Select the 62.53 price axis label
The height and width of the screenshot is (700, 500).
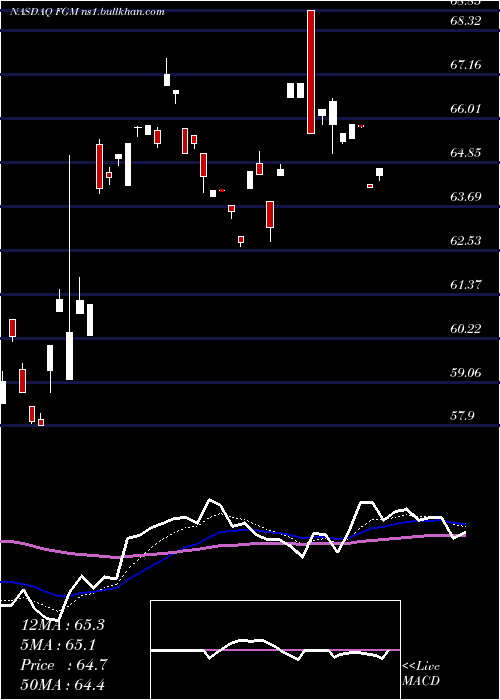(466, 241)
